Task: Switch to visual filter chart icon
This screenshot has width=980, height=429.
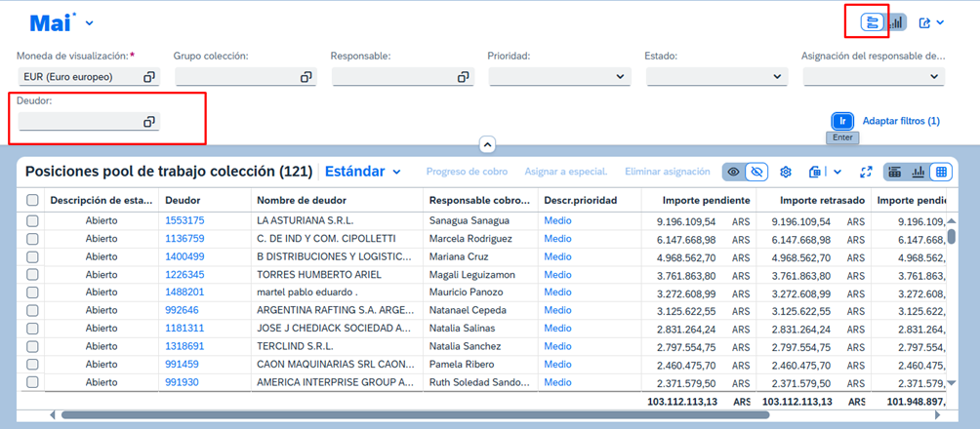Action: (896, 22)
